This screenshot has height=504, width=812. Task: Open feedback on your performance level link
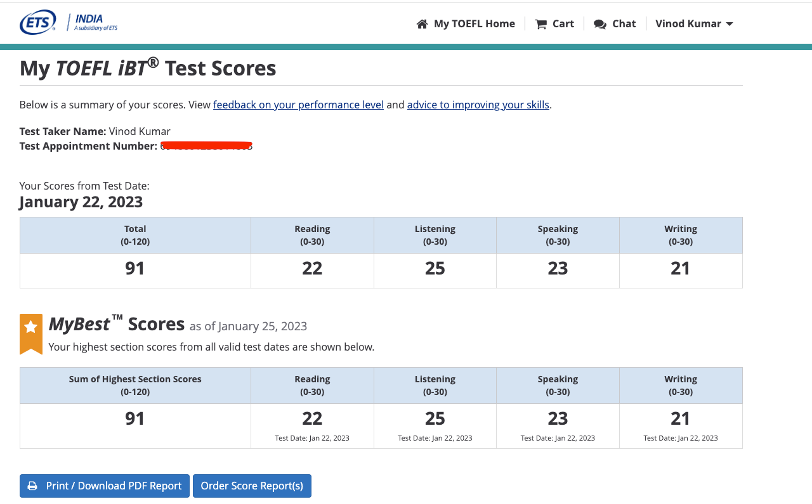pos(298,104)
